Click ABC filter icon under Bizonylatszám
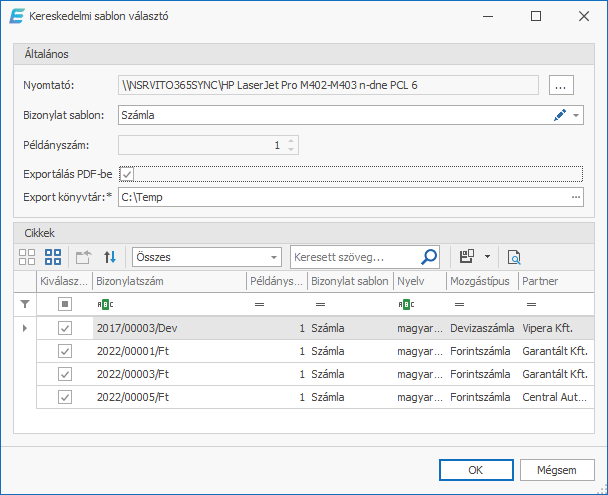This screenshot has height=495, width=608. [105, 305]
